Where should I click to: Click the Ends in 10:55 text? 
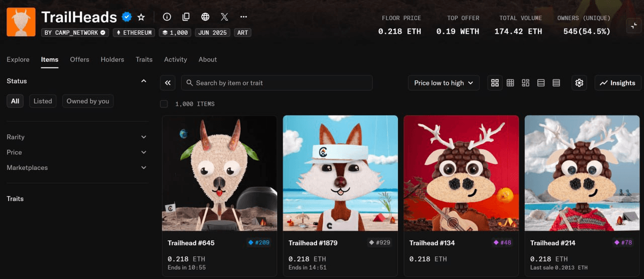point(187,267)
